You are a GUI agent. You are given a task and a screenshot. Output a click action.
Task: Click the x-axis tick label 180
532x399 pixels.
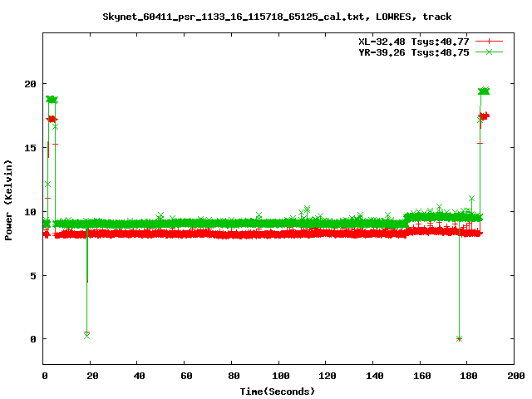coord(469,376)
